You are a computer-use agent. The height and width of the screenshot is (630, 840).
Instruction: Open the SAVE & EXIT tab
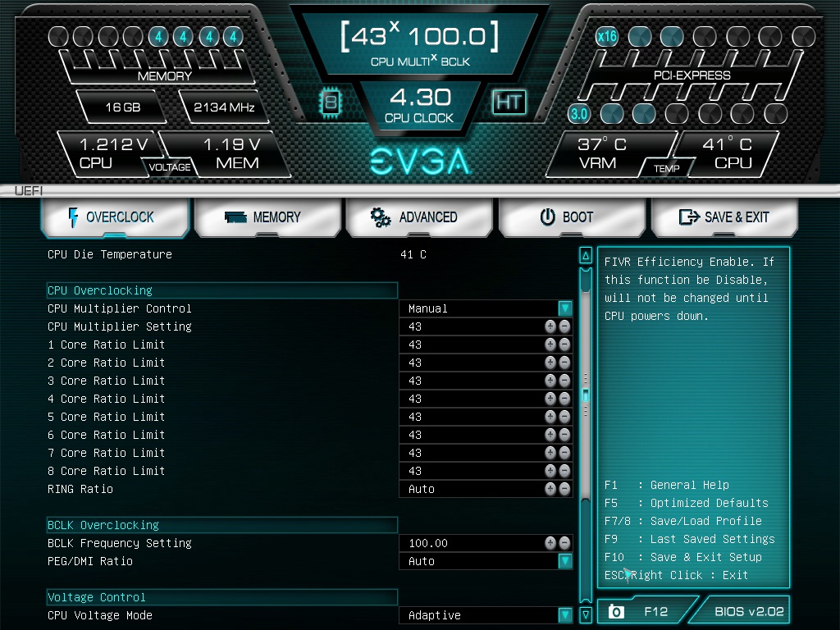(x=724, y=217)
